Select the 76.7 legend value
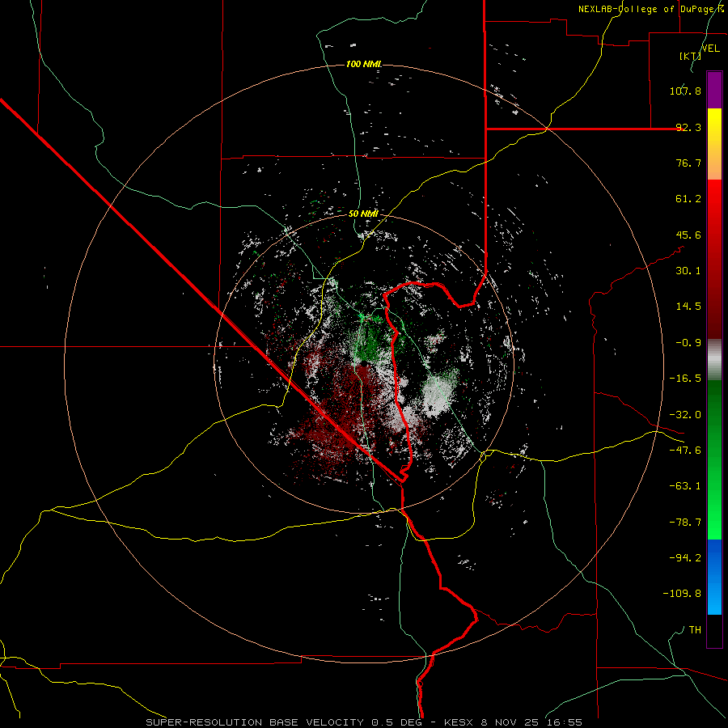Image resolution: width=728 pixels, height=728 pixels. 688,163
